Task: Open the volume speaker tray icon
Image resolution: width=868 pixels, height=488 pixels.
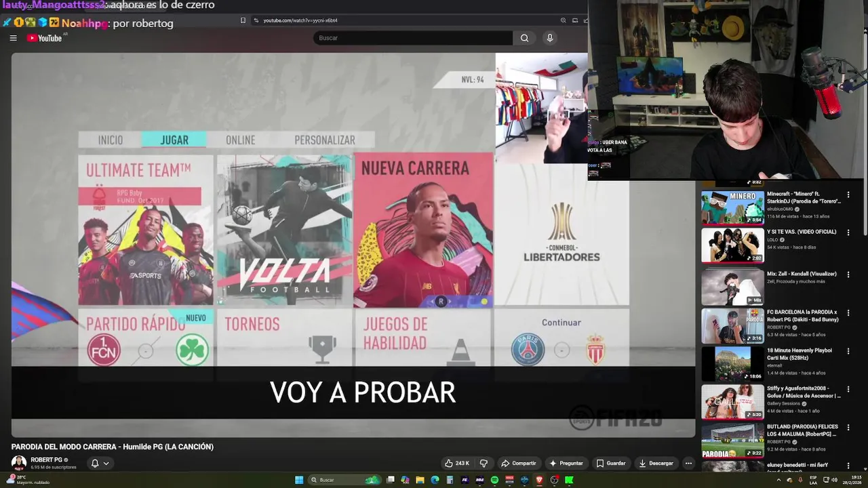Action: 835,480
